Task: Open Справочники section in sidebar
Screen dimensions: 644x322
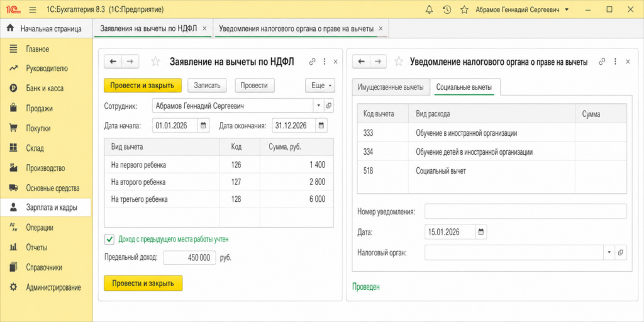Action: (x=46, y=267)
